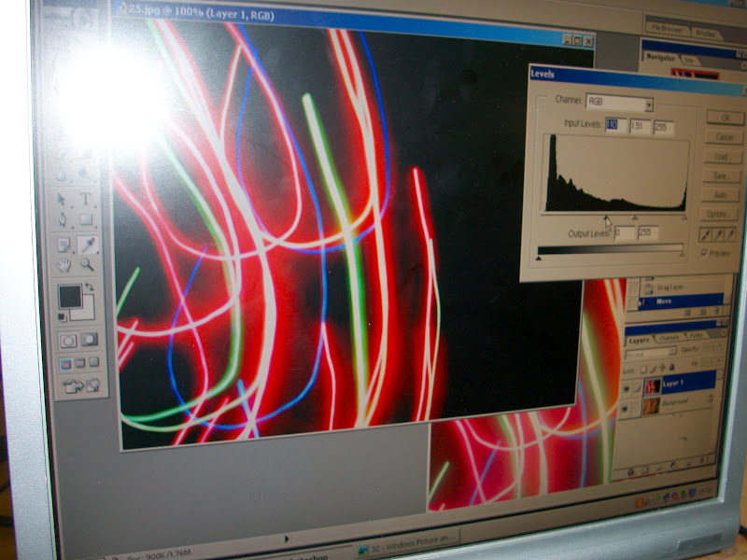Pick the black point eyedropper in Levels
This screenshot has height=560, width=747.
click(706, 235)
